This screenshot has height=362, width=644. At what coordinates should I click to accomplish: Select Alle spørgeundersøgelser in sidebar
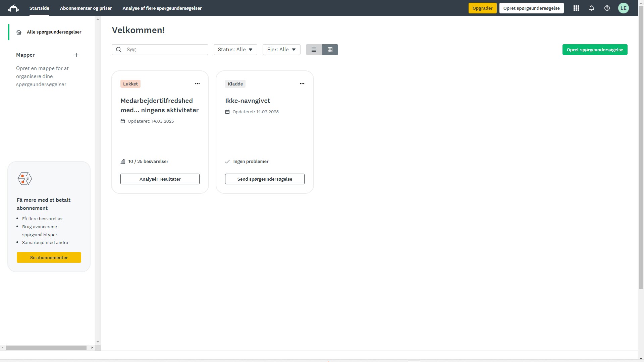54,32
